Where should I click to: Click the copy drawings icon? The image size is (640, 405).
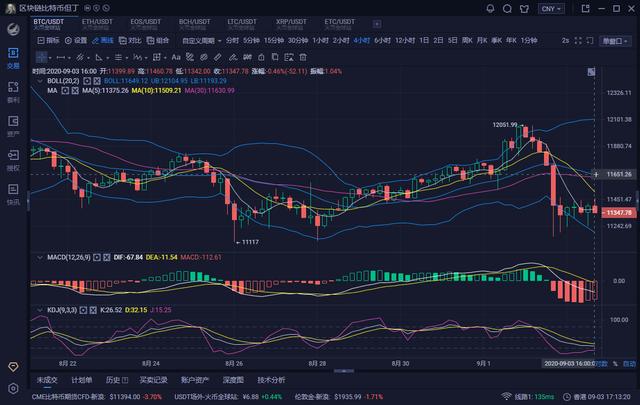(275, 57)
